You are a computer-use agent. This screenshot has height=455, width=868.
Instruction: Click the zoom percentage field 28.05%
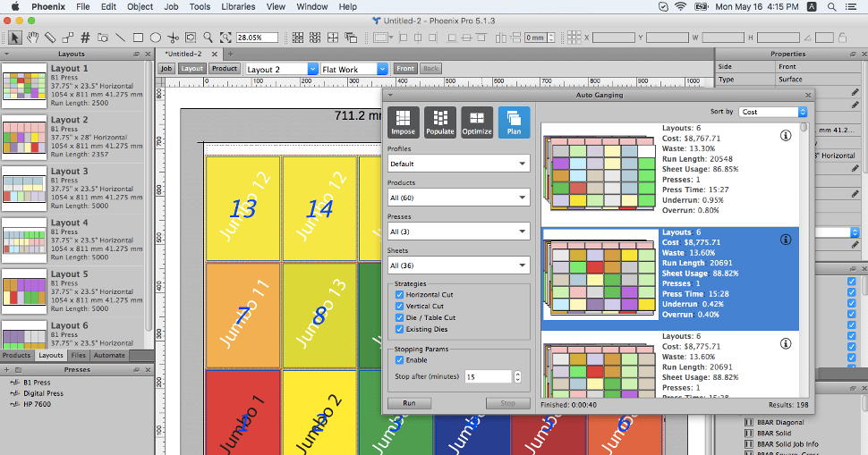coord(257,38)
